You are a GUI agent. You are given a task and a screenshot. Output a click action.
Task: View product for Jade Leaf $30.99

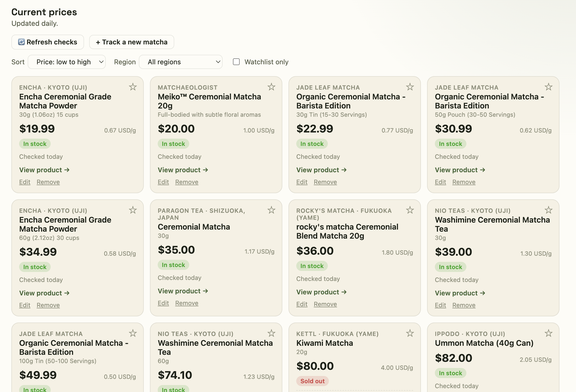point(460,170)
